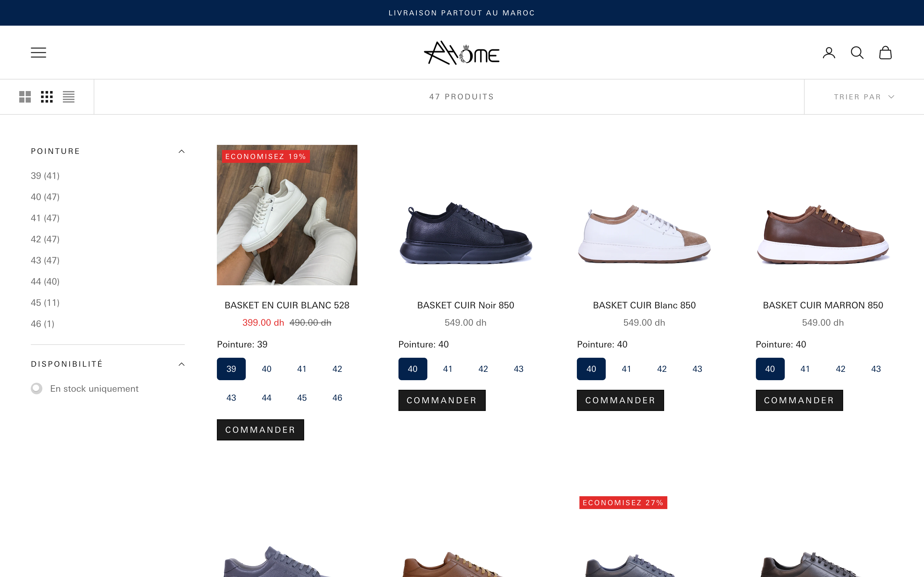Click COMMANDER for BASKET EN CUIR BLANC 528
The width and height of the screenshot is (924, 577).
point(260,429)
